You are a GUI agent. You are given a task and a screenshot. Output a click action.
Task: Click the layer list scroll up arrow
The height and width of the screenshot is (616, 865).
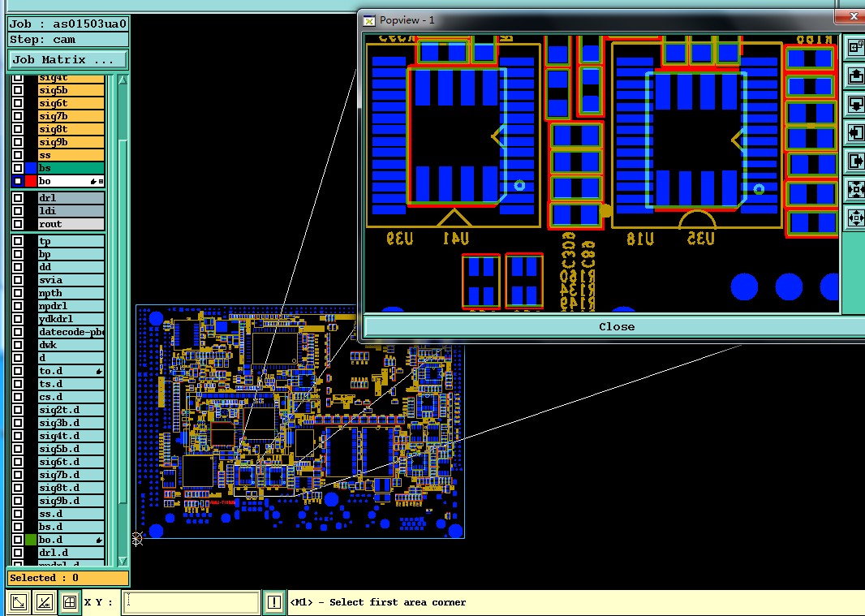[123, 80]
